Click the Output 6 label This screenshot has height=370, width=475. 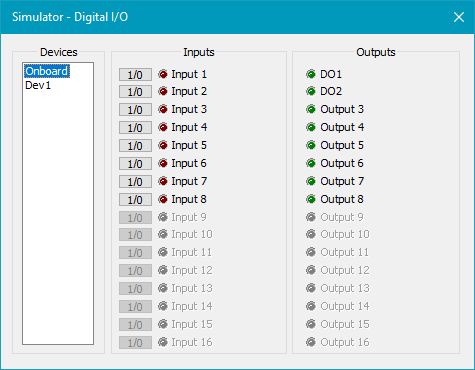(x=342, y=163)
